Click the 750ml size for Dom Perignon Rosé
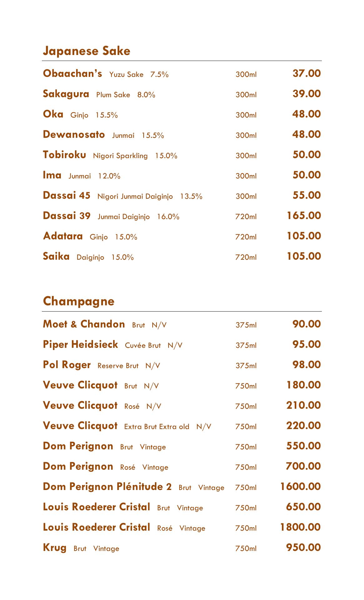 [x=246, y=467]
